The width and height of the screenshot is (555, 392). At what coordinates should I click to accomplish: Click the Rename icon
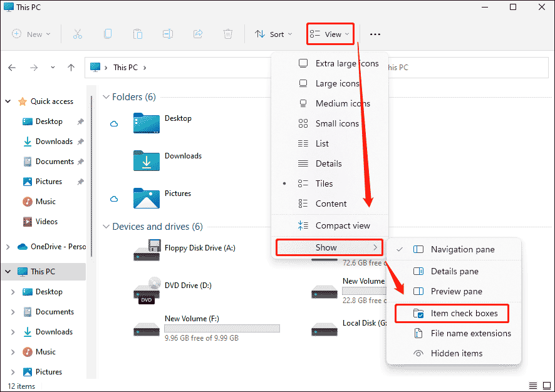coord(168,34)
